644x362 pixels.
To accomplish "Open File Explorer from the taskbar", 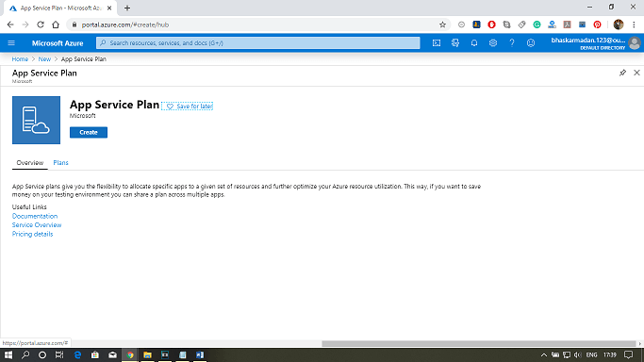I will coord(147,354).
